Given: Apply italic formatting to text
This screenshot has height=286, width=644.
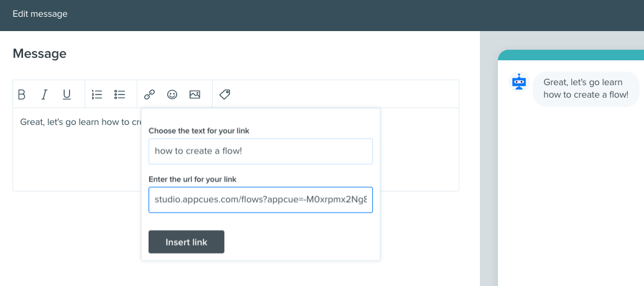Looking at the screenshot, I should click(44, 95).
